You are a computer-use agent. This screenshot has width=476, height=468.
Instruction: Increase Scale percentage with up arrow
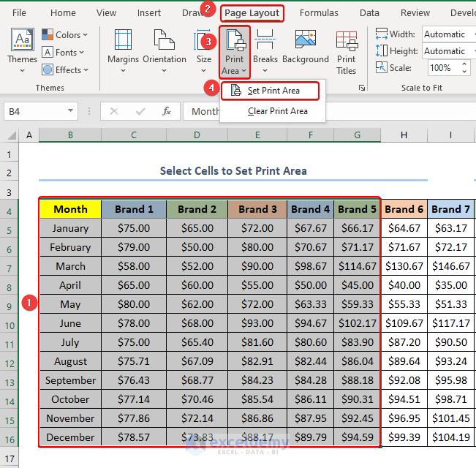tap(464, 64)
